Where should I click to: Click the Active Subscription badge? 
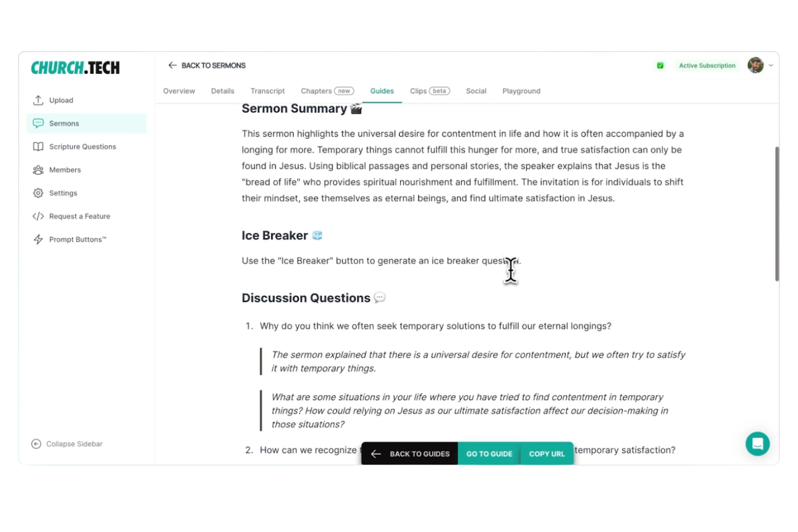pos(707,65)
